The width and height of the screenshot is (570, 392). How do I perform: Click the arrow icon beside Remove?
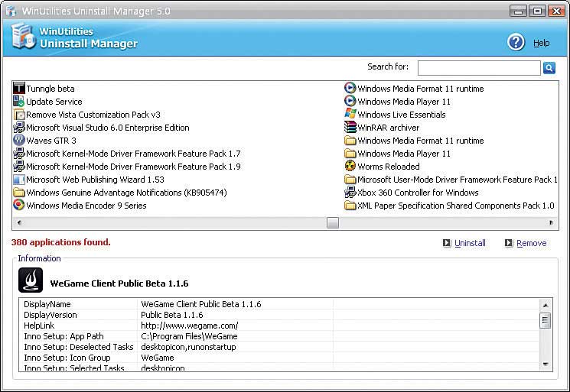click(x=509, y=243)
